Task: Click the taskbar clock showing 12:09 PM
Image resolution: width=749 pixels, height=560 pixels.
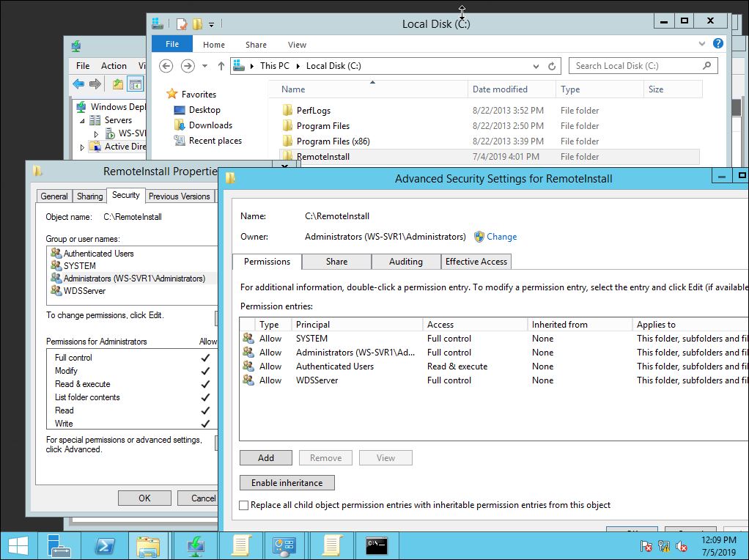Action: pos(718,545)
